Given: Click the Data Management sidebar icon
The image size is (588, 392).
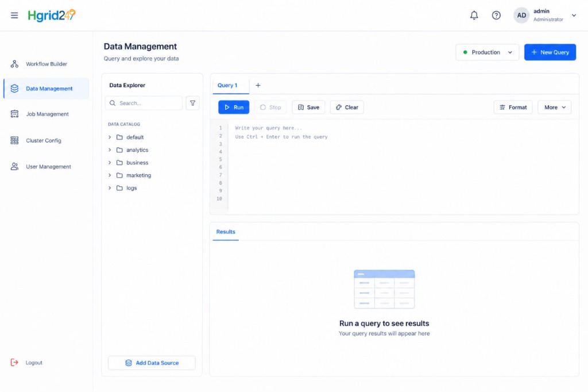Looking at the screenshot, I should coord(14,89).
